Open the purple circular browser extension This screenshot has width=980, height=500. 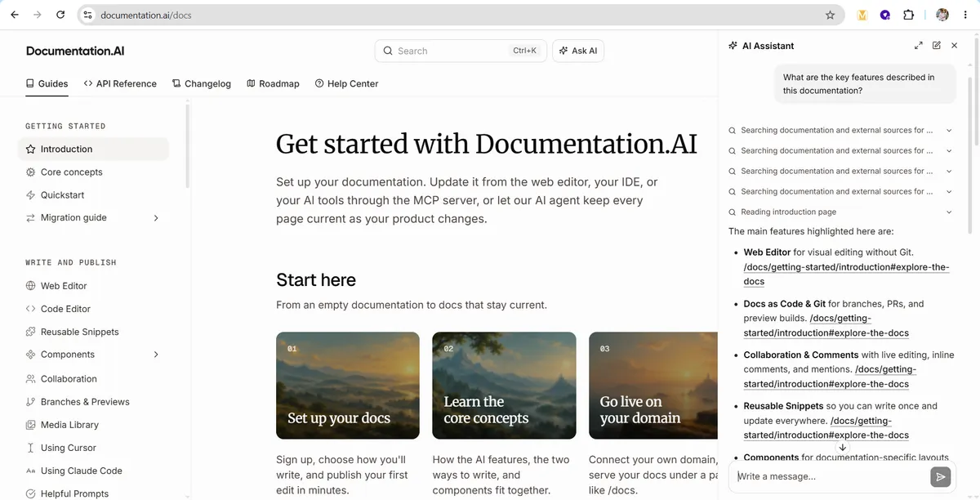pyautogui.click(x=885, y=15)
